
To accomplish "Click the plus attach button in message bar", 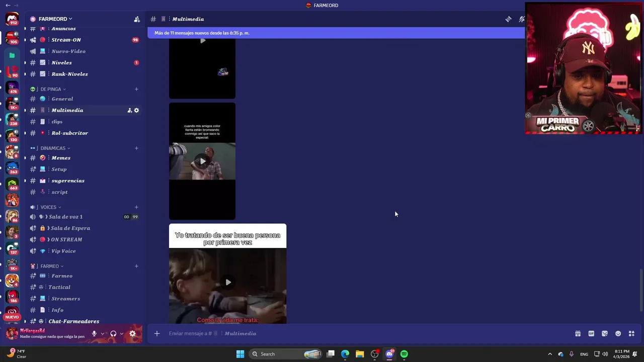I will point(157,333).
